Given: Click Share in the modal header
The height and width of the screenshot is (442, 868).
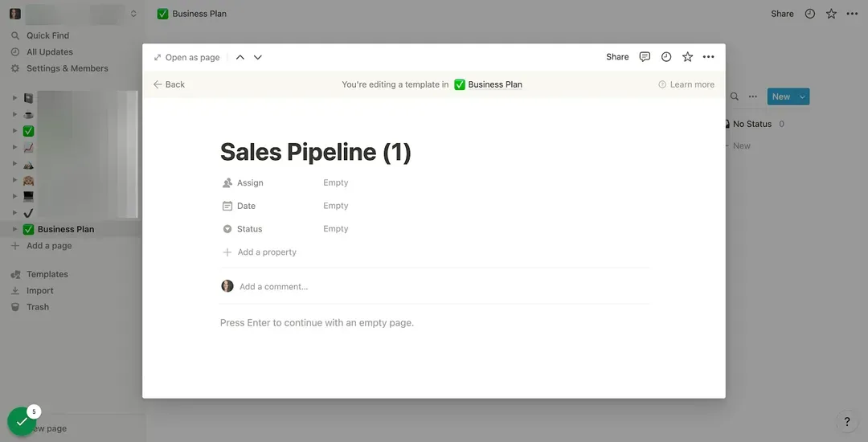Looking at the screenshot, I should click(617, 57).
